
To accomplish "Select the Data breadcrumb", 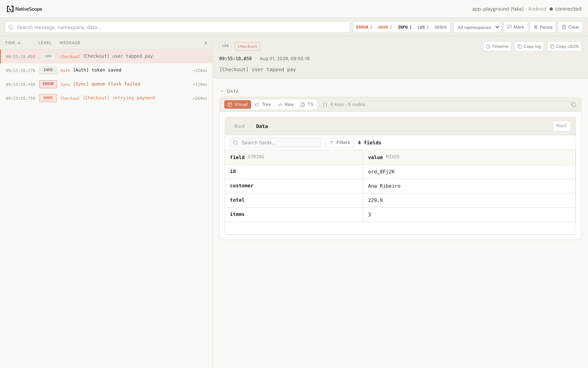I will (262, 126).
